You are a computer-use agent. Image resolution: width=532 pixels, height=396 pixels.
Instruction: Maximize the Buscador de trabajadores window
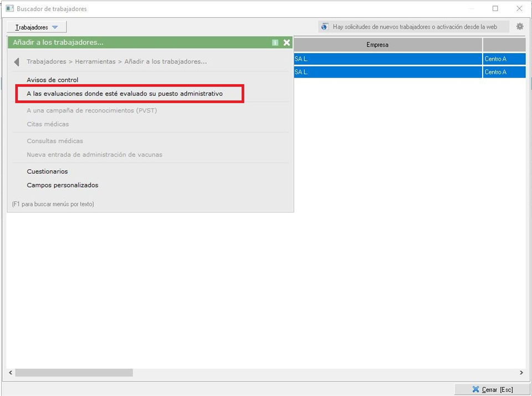(x=495, y=9)
